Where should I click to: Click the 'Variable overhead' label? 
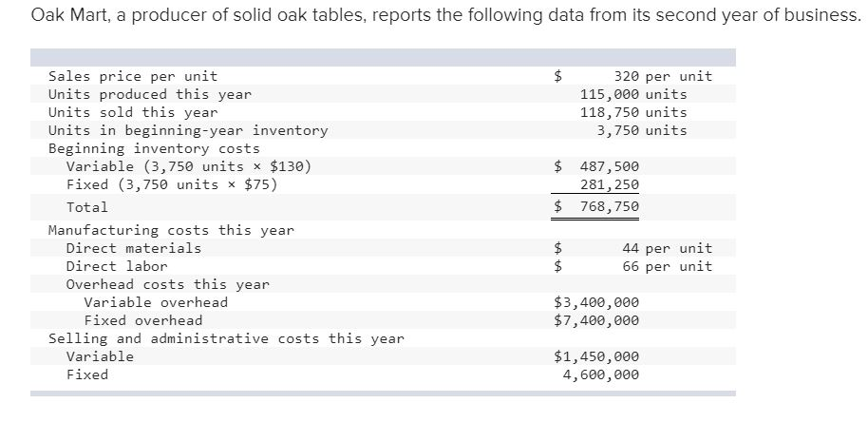[156, 302]
